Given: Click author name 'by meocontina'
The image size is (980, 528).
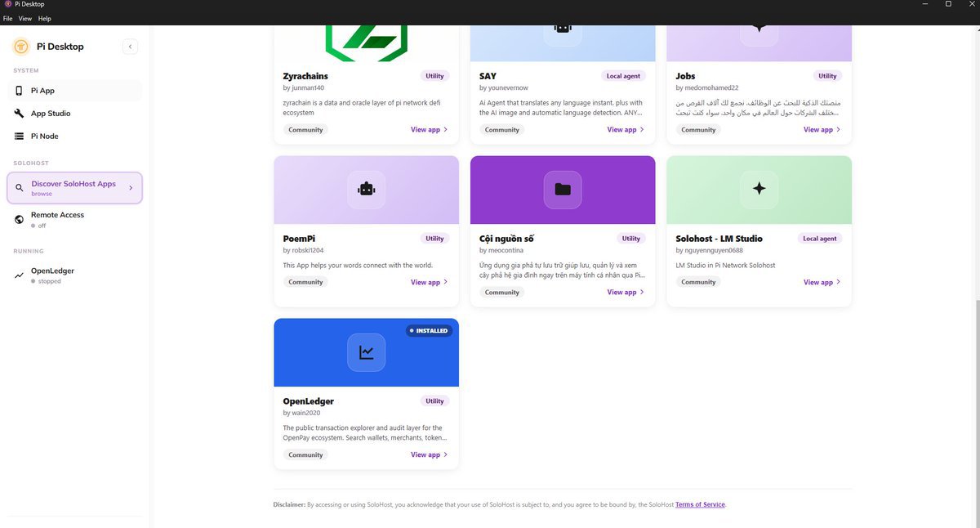Looking at the screenshot, I should pyautogui.click(x=501, y=250).
